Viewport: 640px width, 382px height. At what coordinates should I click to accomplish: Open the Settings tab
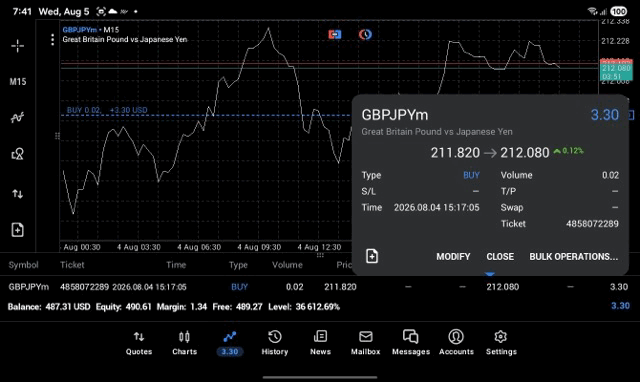(x=501, y=343)
